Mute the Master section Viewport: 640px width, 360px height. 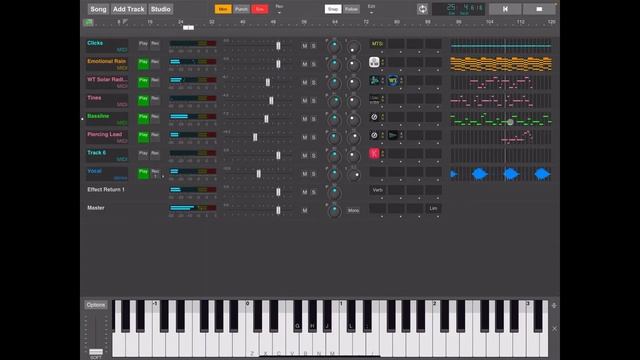304,211
